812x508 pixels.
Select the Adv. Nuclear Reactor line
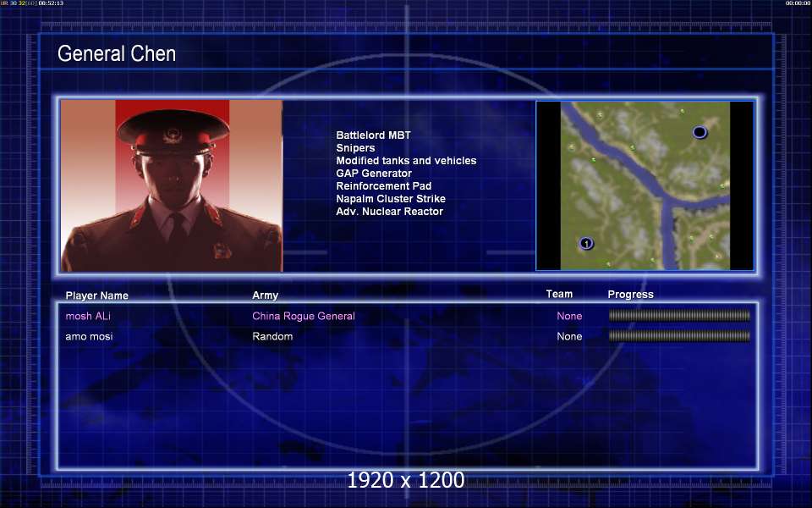389,211
